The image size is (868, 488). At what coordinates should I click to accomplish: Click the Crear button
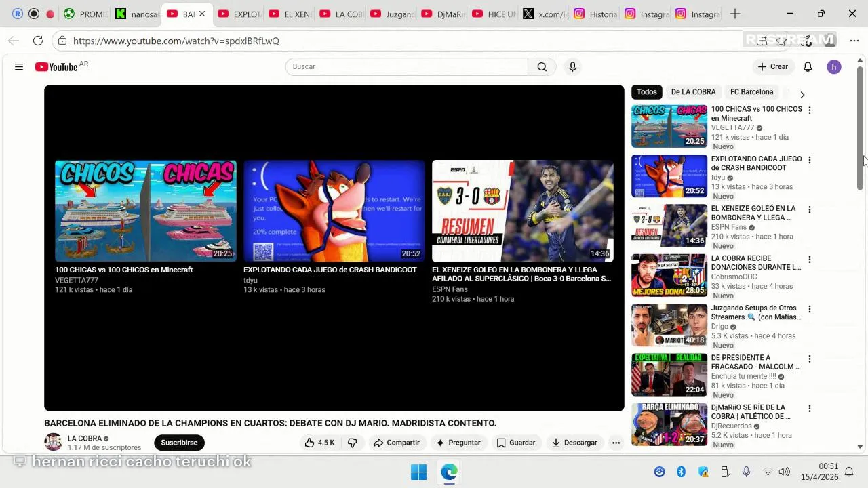coord(773,66)
